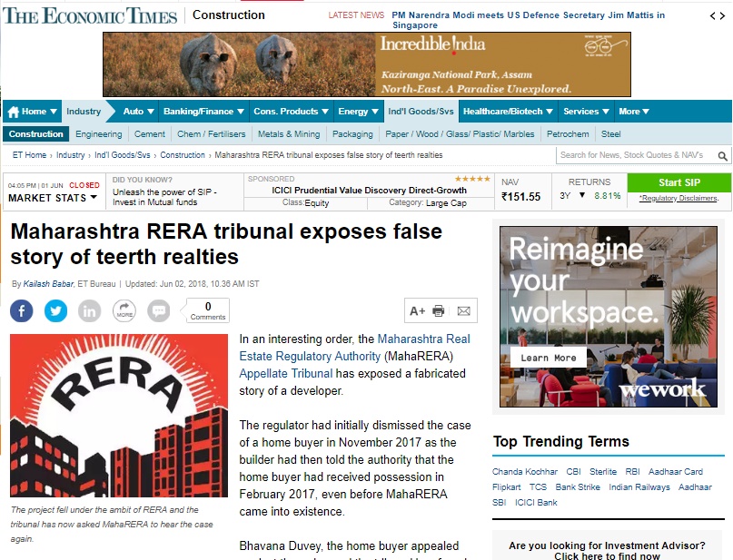Expand the Market Stats dropdown
733x560 pixels.
click(94, 198)
